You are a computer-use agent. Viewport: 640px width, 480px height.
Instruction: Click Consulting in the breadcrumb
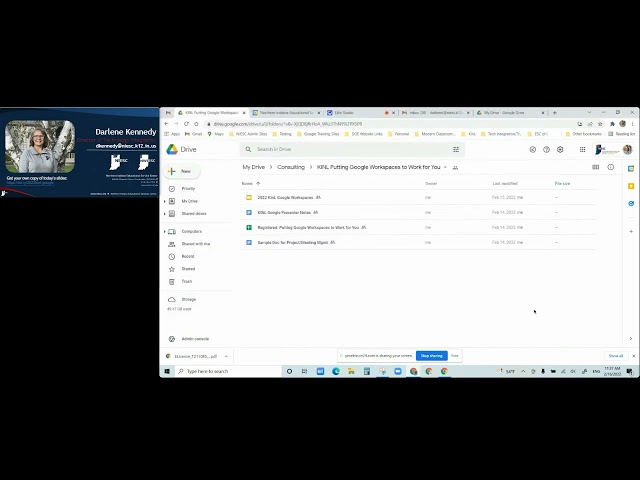pyautogui.click(x=291, y=167)
